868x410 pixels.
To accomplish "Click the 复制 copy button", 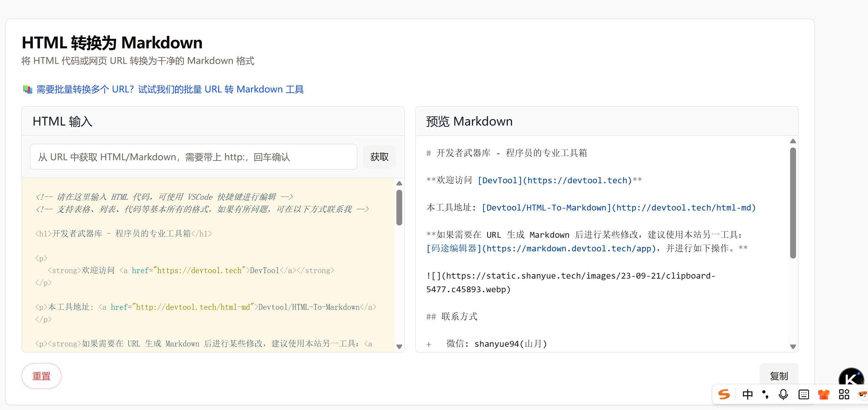I will (779, 376).
